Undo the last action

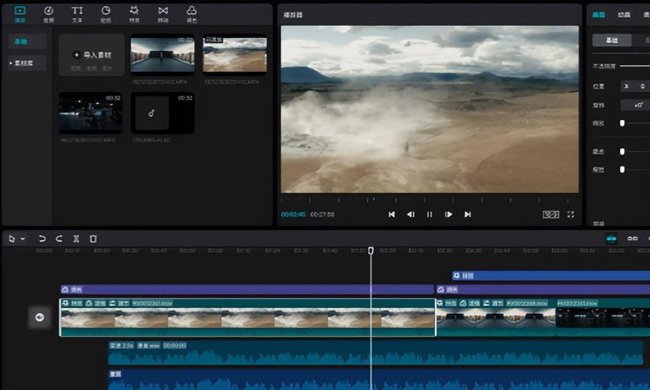tap(42, 239)
